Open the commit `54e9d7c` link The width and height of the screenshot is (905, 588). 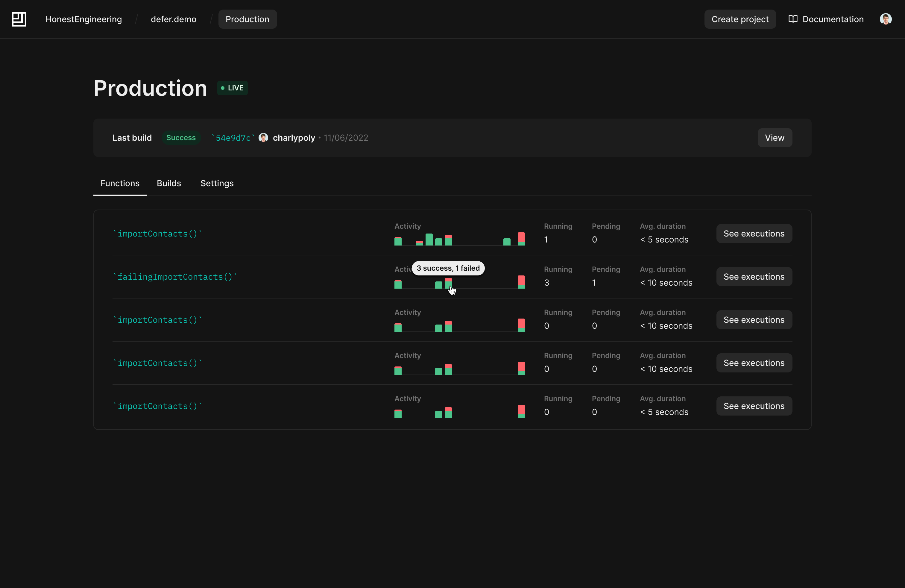click(232, 138)
